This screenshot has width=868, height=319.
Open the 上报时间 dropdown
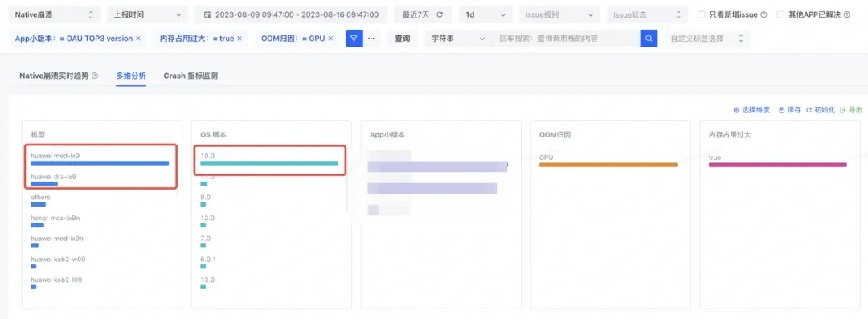147,14
